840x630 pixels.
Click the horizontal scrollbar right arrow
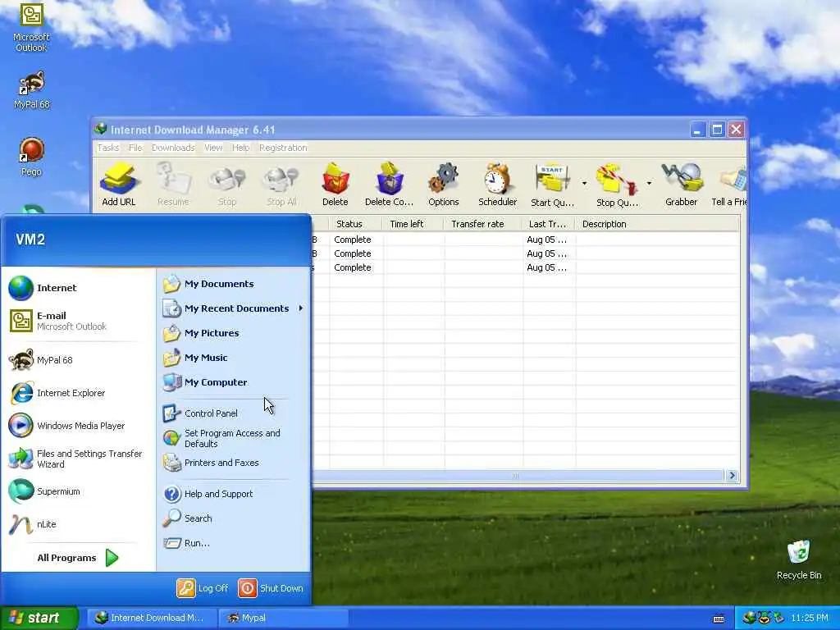(x=732, y=476)
